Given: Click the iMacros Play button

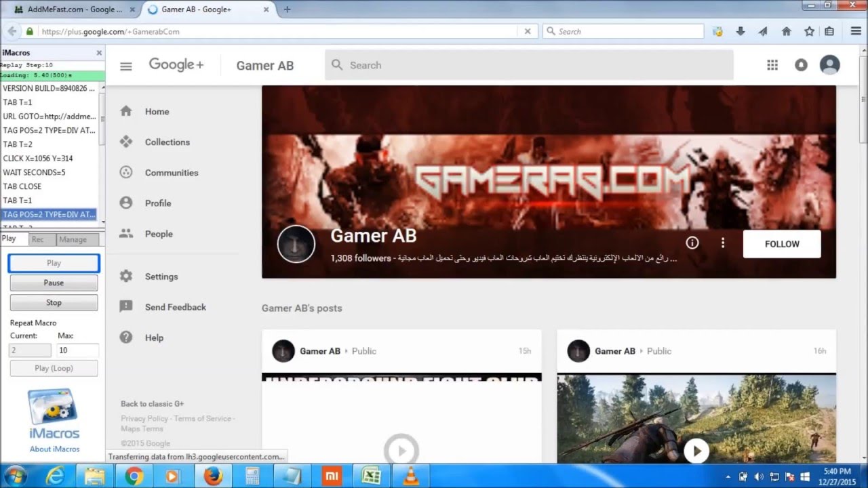Looking at the screenshot, I should pyautogui.click(x=54, y=263).
